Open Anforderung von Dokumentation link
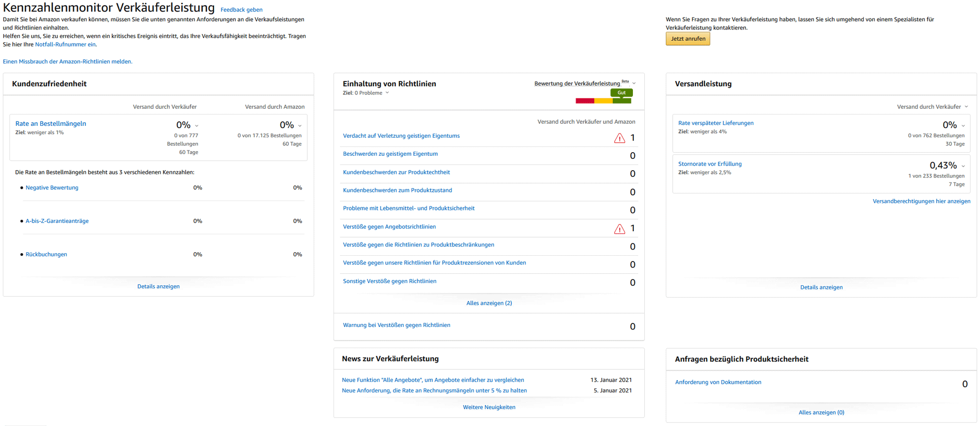This screenshot has height=426, width=980. [x=718, y=382]
